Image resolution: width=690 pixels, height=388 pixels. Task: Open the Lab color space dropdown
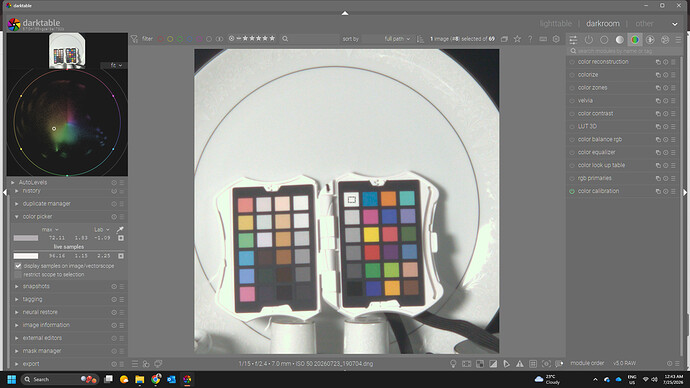click(x=102, y=230)
